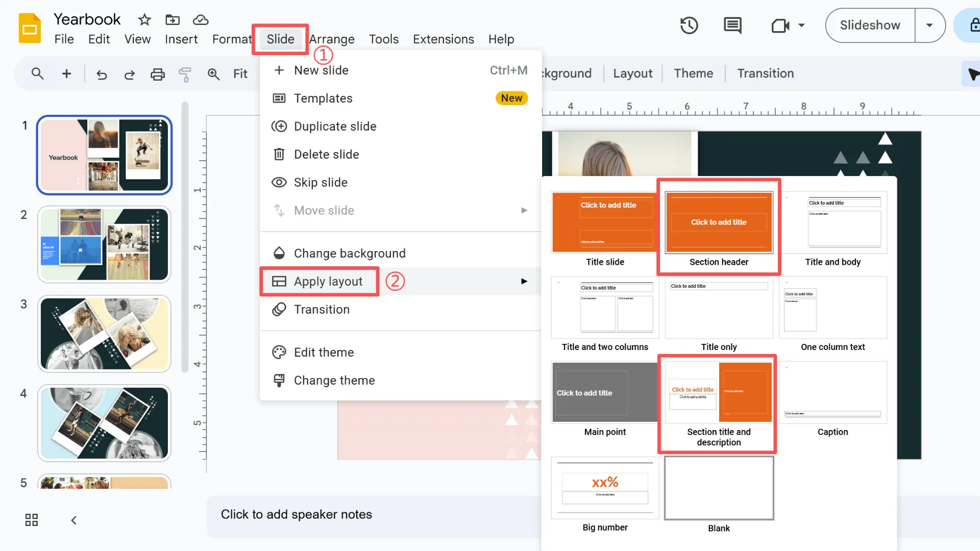Click the undo arrow icon
Image resolution: width=980 pixels, height=551 pixels.
point(102,74)
